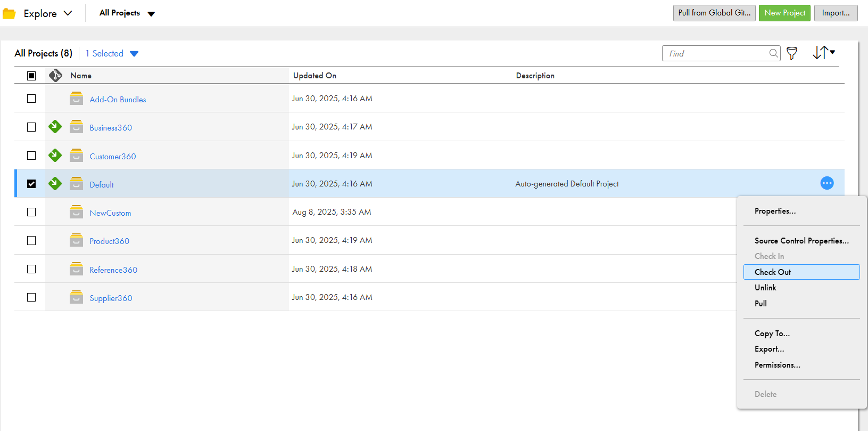Click the Description column header

point(535,76)
